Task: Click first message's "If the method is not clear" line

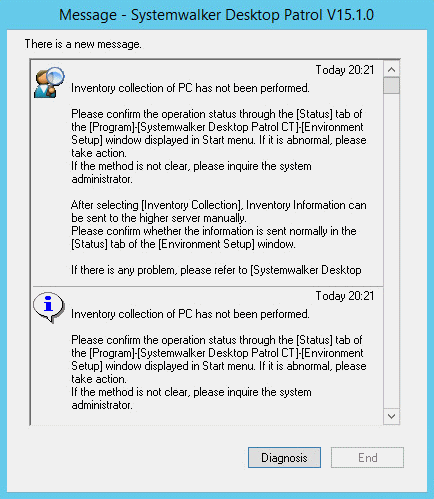Action: click(191, 172)
